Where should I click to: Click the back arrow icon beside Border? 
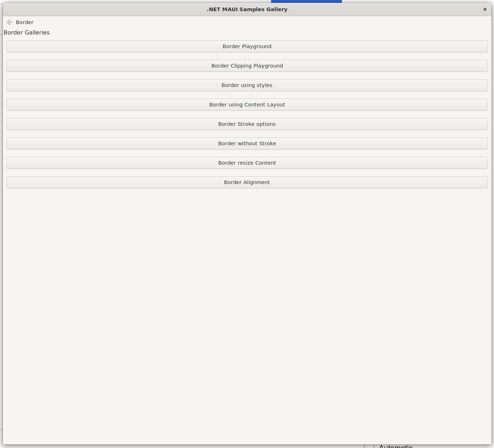9,22
